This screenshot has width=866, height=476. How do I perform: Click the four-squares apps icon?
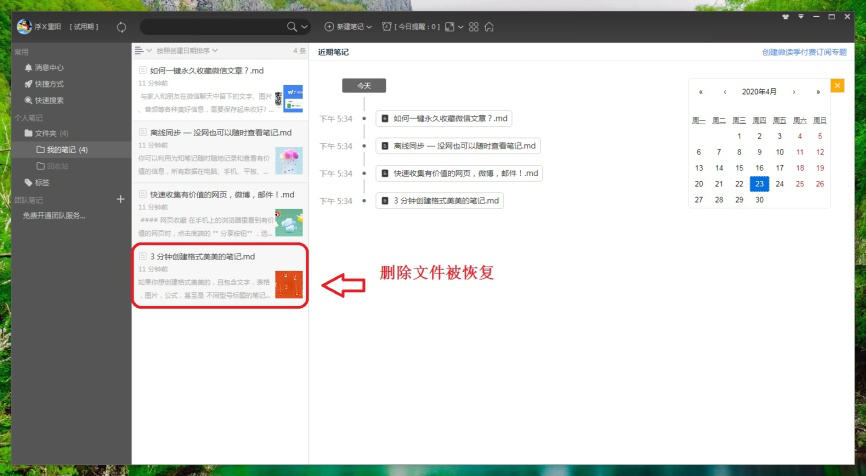pyautogui.click(x=473, y=27)
